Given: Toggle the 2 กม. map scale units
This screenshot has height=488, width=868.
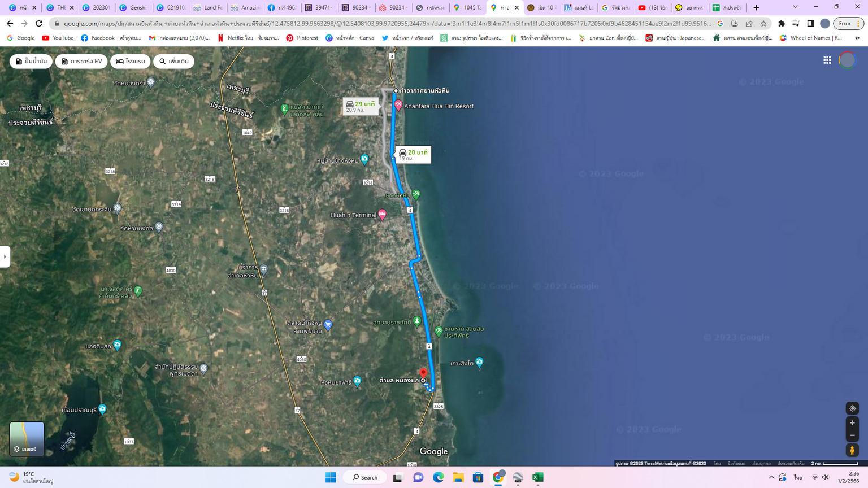Looking at the screenshot, I should point(835,463).
